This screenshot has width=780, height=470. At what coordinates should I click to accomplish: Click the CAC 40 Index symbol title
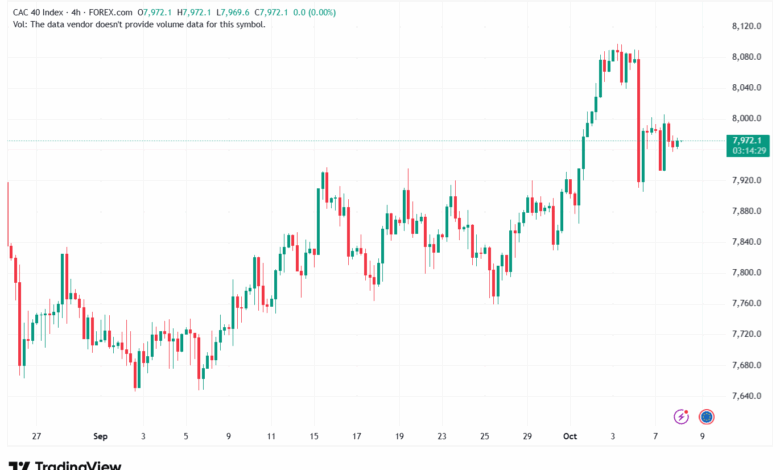click(43, 11)
